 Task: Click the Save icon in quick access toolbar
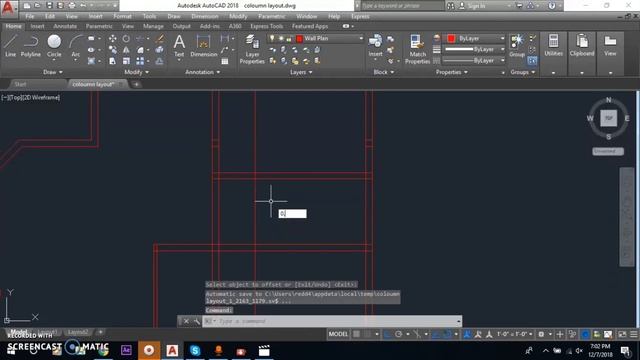click(x=49, y=6)
